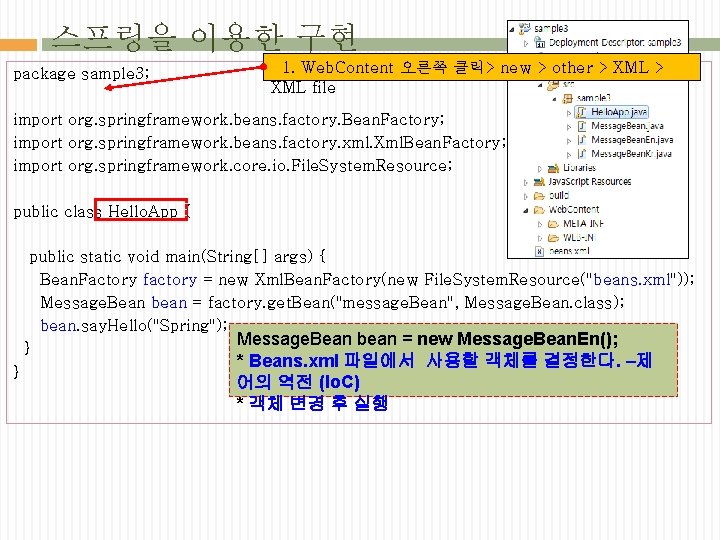Click the 'new MessageBeanEn();' note text

click(518, 339)
